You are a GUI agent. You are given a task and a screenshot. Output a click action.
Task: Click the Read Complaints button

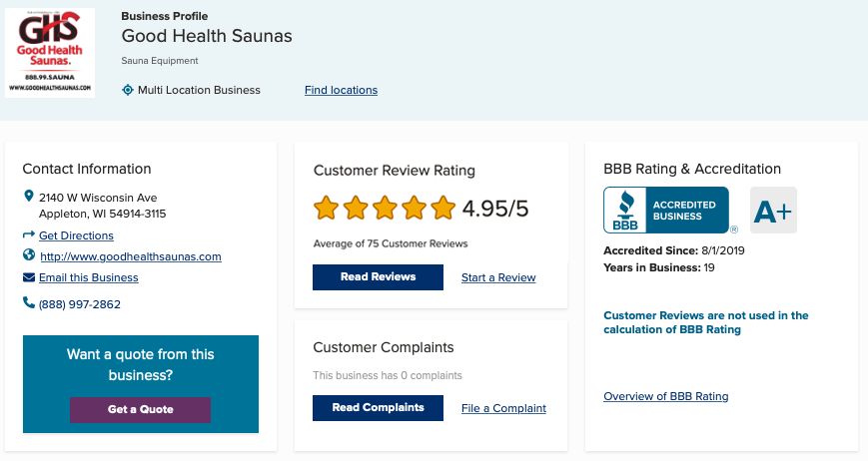pyautogui.click(x=379, y=408)
